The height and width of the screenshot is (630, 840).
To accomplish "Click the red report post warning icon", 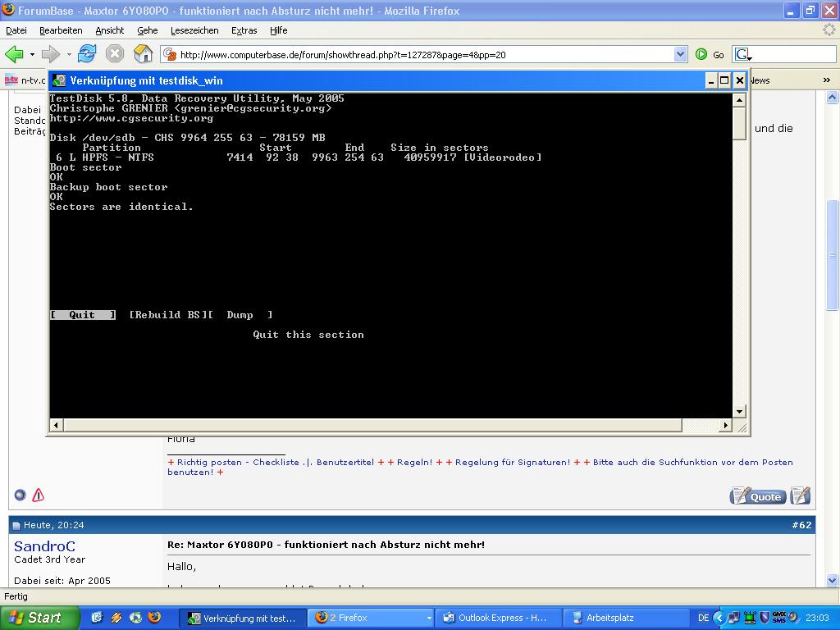I will pyautogui.click(x=38, y=495).
